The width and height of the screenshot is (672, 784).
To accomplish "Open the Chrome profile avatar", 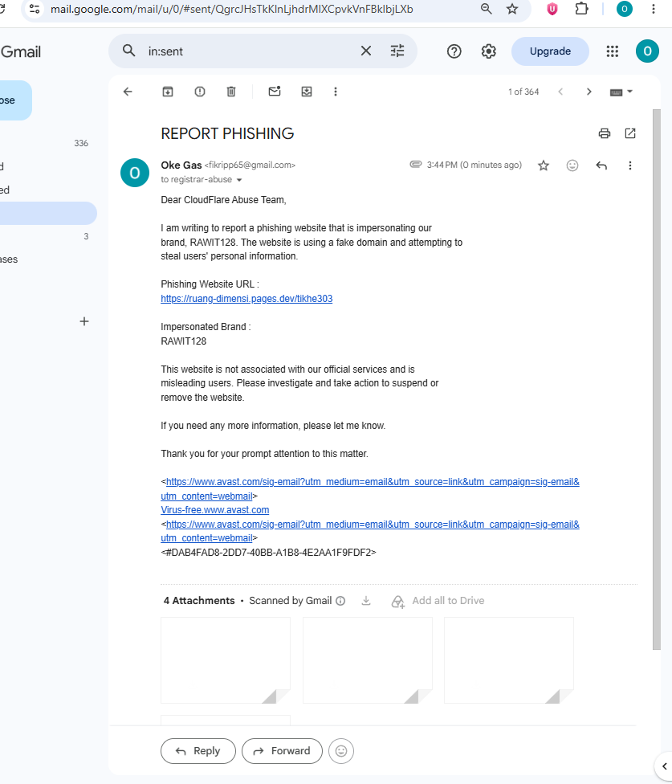I will [x=624, y=9].
